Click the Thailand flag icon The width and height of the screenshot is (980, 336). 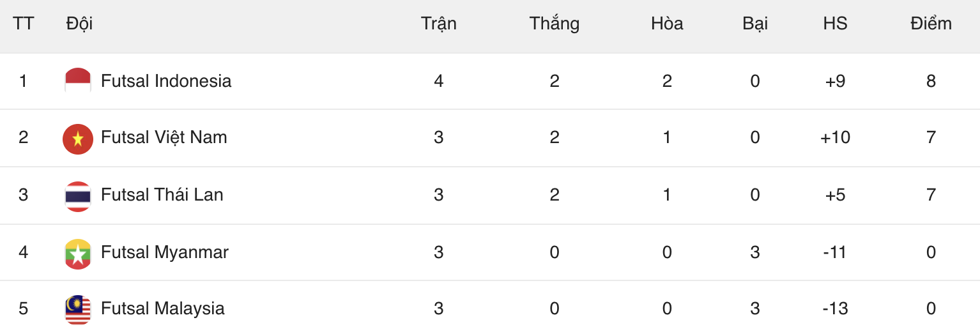pos(78,195)
